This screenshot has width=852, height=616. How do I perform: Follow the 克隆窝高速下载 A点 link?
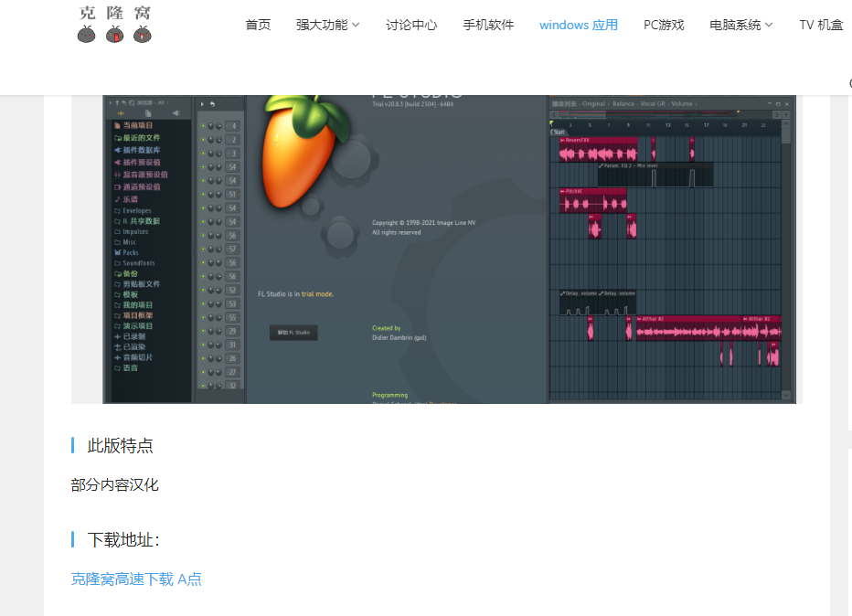[x=136, y=579]
